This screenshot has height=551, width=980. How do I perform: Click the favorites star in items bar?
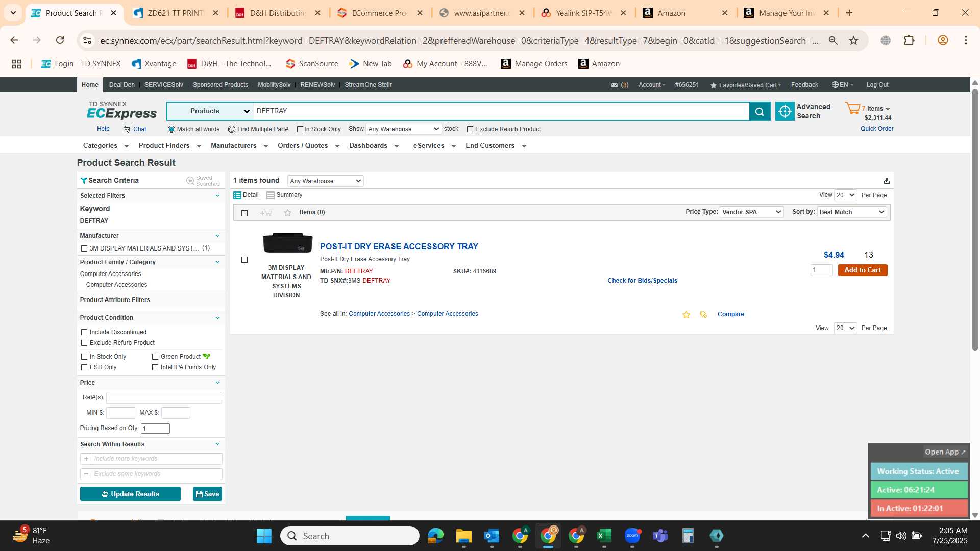[x=287, y=213]
